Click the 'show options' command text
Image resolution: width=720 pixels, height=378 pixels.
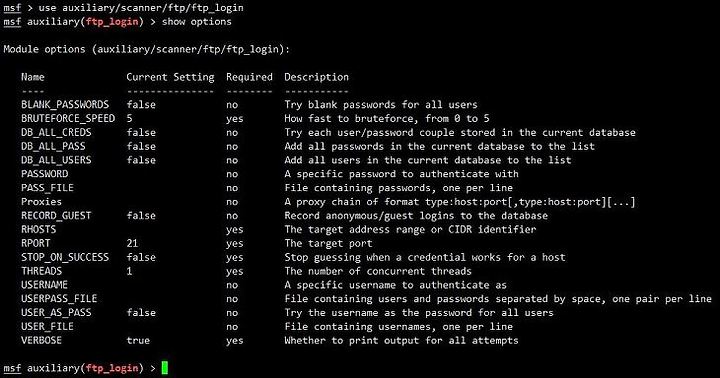[x=197, y=22]
